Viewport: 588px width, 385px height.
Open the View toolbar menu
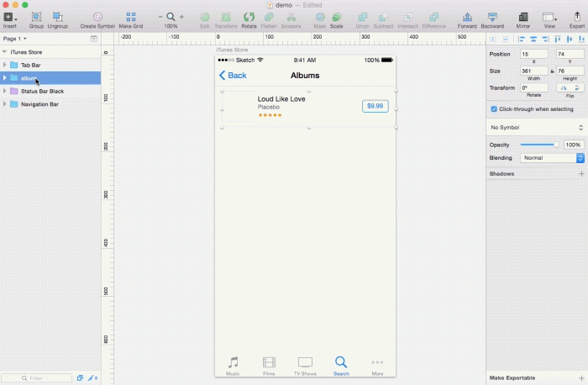pyautogui.click(x=549, y=20)
